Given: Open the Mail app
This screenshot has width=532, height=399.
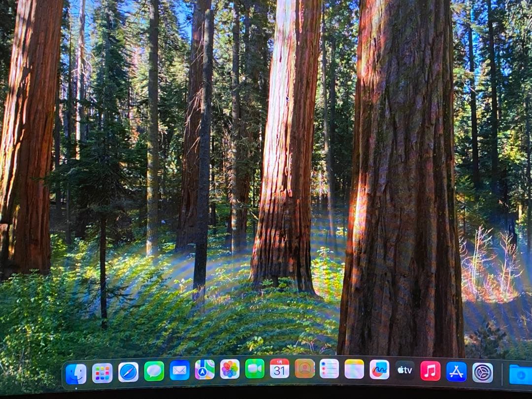Looking at the screenshot, I should point(180,370).
